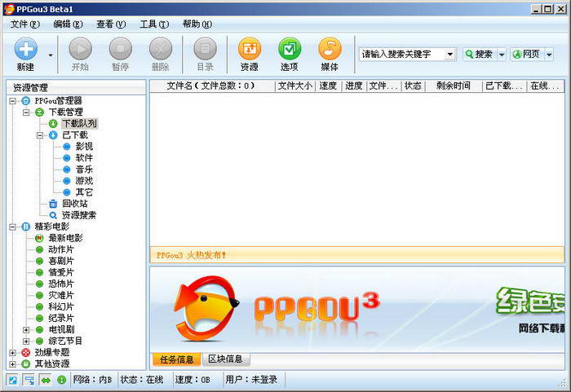Open the 灾难片 movie category
Image resolution: width=571 pixels, height=392 pixels.
click(x=61, y=295)
